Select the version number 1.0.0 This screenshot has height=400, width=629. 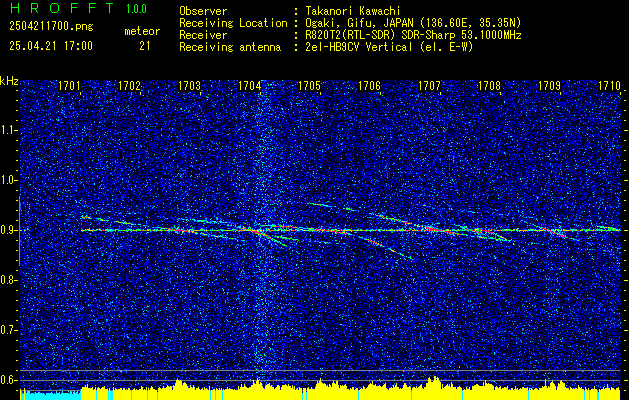(x=136, y=8)
